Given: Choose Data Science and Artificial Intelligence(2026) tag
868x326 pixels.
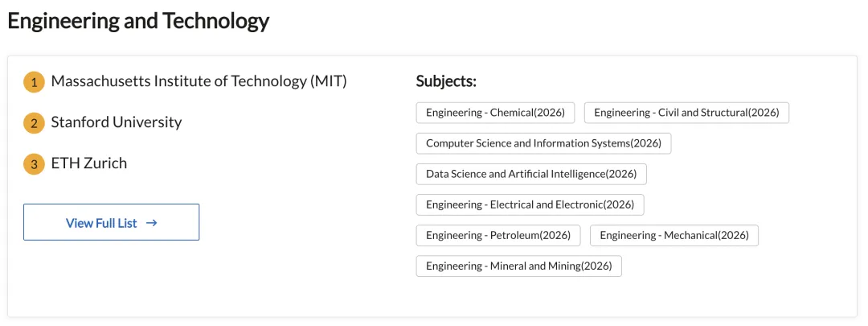Looking at the screenshot, I should tap(531, 174).
